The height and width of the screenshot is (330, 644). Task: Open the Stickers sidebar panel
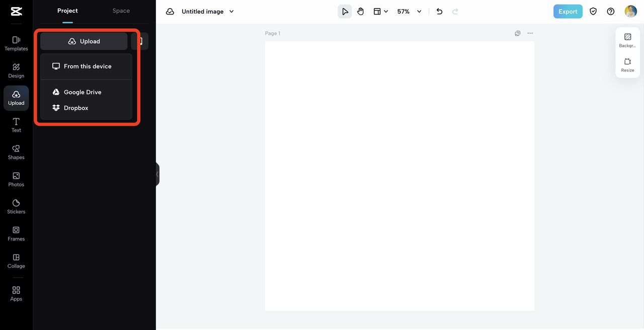click(x=16, y=207)
